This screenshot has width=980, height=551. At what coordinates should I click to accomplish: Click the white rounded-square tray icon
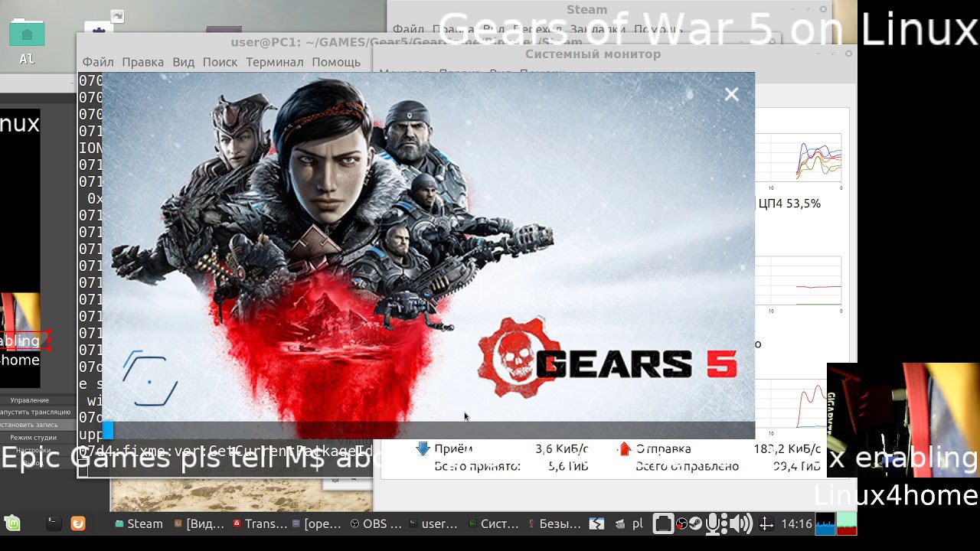[663, 524]
